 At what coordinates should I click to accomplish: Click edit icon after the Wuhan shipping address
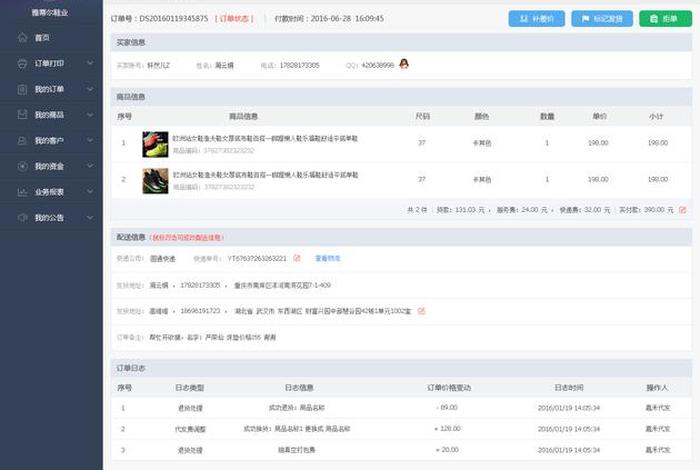[421, 311]
